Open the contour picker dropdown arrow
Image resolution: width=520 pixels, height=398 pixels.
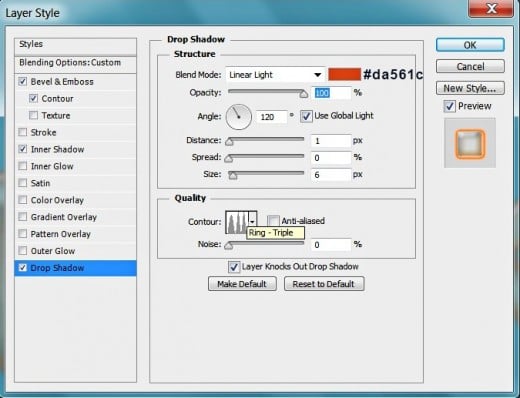tap(253, 222)
